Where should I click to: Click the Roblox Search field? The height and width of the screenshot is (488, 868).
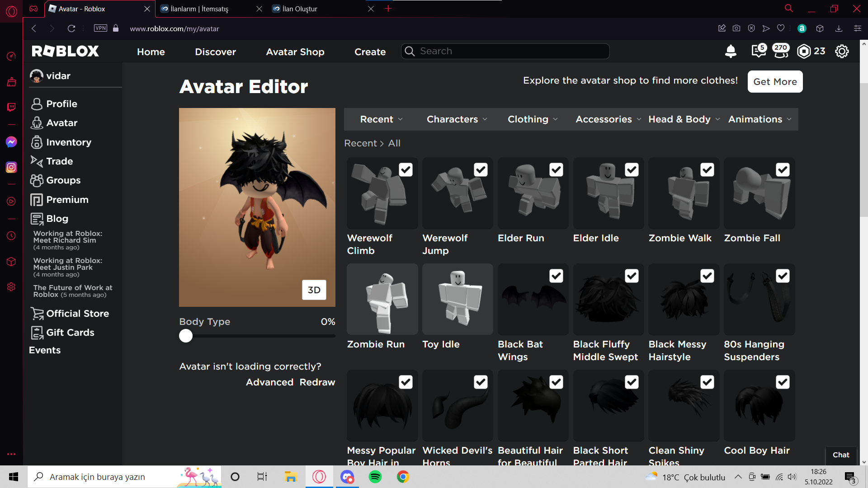coord(505,51)
